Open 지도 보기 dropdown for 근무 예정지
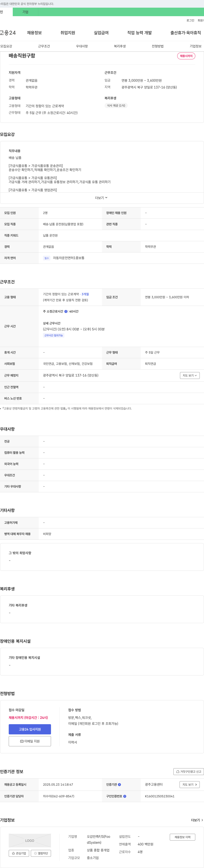204x868 pixels. (190, 375)
